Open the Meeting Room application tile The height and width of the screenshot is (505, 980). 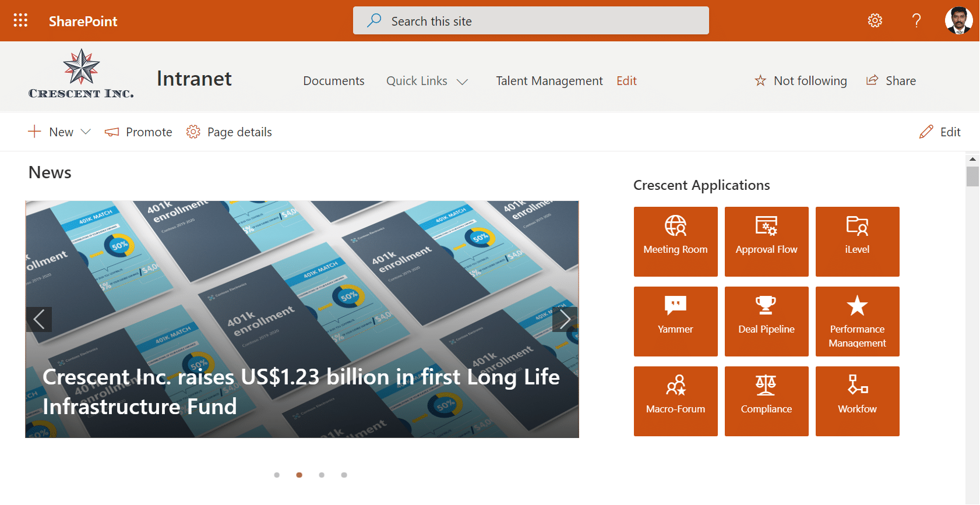675,241
